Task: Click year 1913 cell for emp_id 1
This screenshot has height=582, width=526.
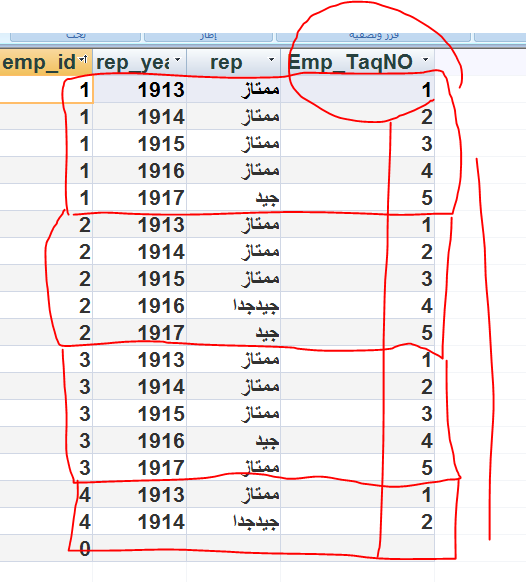Action: coord(140,89)
